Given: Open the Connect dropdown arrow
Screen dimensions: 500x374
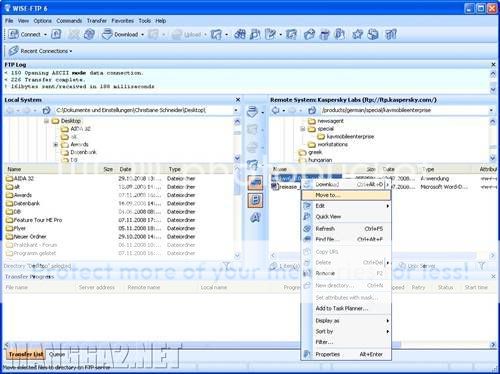Looking at the screenshot, I should pyautogui.click(x=45, y=35).
